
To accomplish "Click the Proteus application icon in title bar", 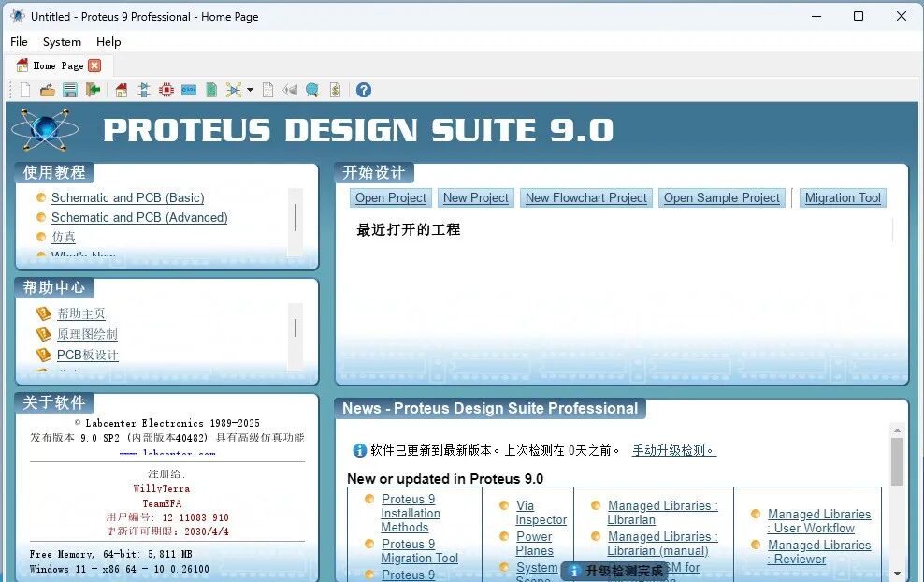I will coord(19,16).
